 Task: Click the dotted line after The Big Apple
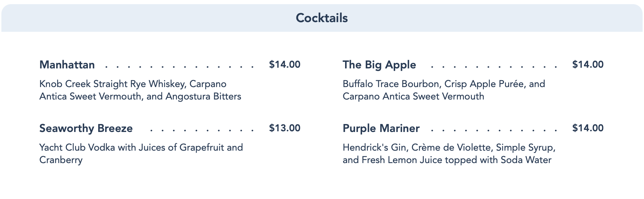pyautogui.click(x=493, y=66)
